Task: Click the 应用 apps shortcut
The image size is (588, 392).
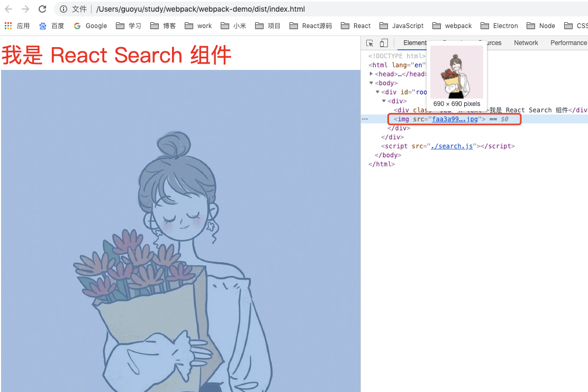Action: [16, 25]
